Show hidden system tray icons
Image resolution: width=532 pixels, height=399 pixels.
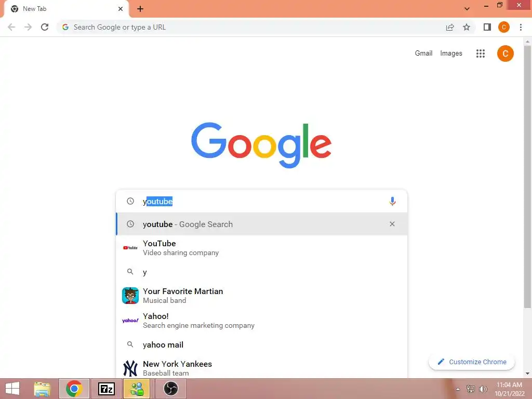click(458, 389)
